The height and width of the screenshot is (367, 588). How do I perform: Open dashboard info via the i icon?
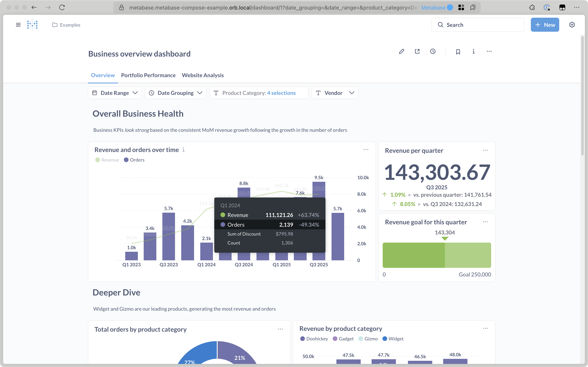(473, 52)
